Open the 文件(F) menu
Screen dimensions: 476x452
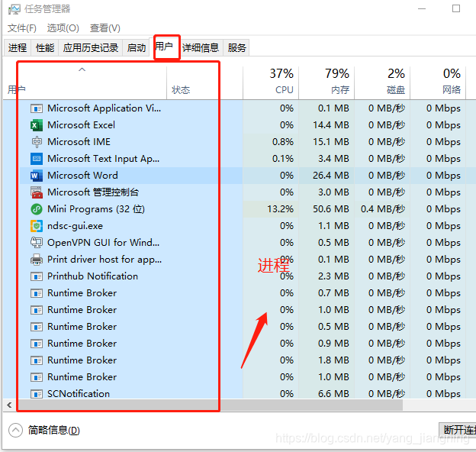pyautogui.click(x=22, y=28)
